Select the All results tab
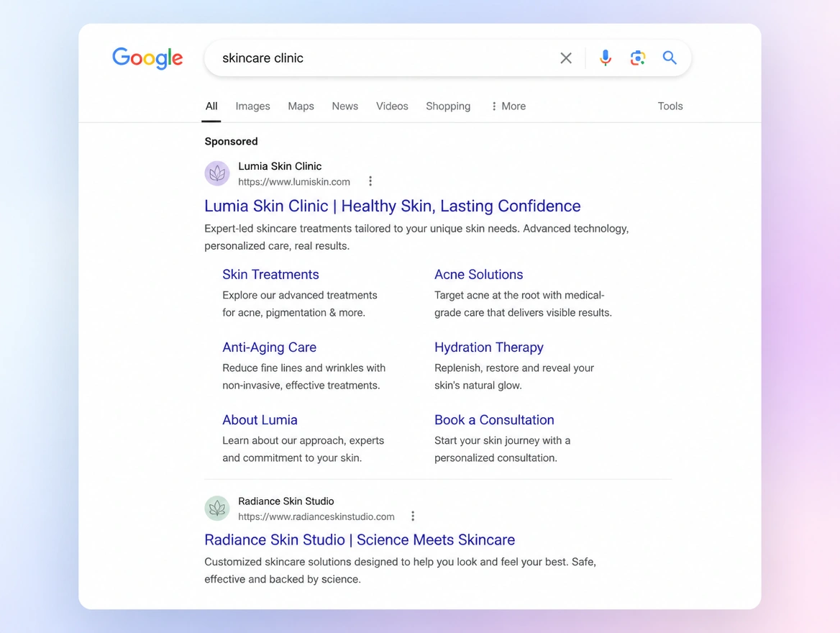 [211, 106]
